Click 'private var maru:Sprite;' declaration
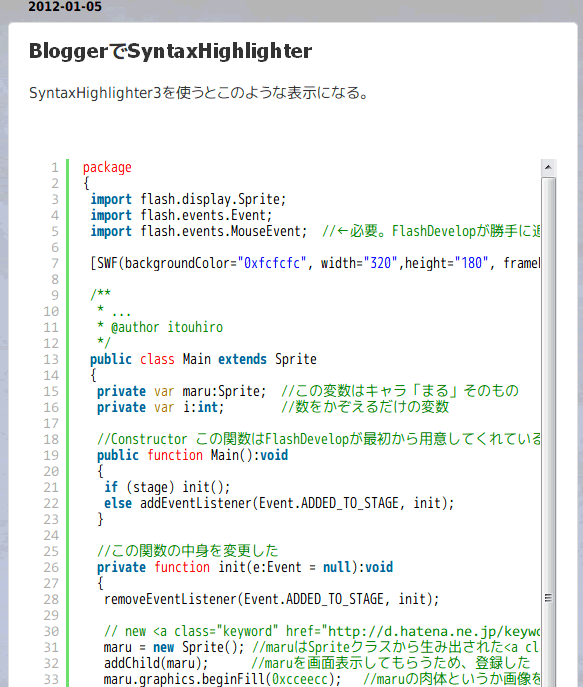The image size is (583, 687). 181,391
